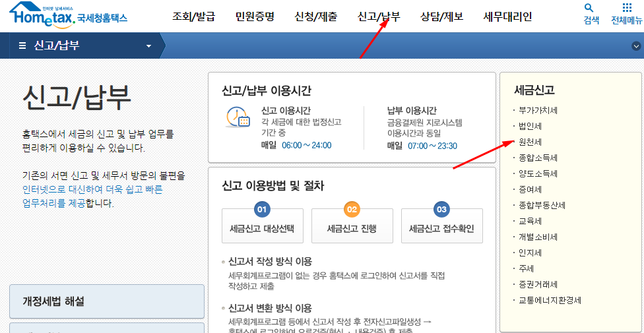This screenshot has width=644, height=333.
Task: Click the 신고서 변환 방식 이용 item
Action: (271, 308)
